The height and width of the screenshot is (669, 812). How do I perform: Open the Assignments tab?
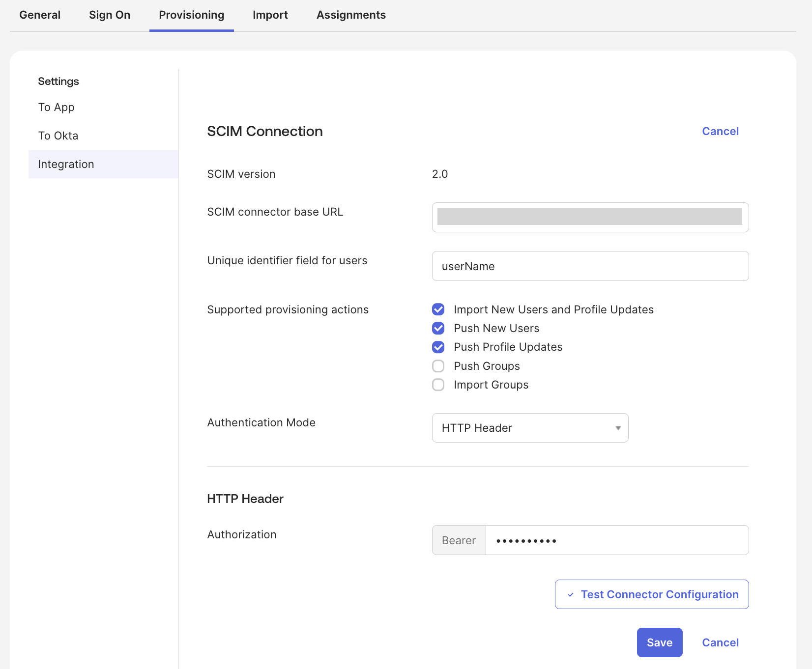point(351,15)
